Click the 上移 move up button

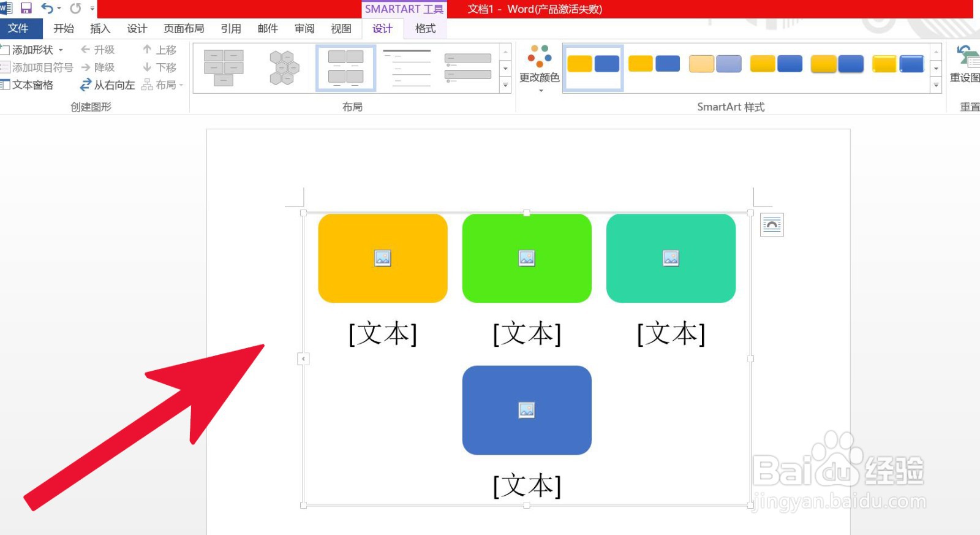(x=159, y=50)
